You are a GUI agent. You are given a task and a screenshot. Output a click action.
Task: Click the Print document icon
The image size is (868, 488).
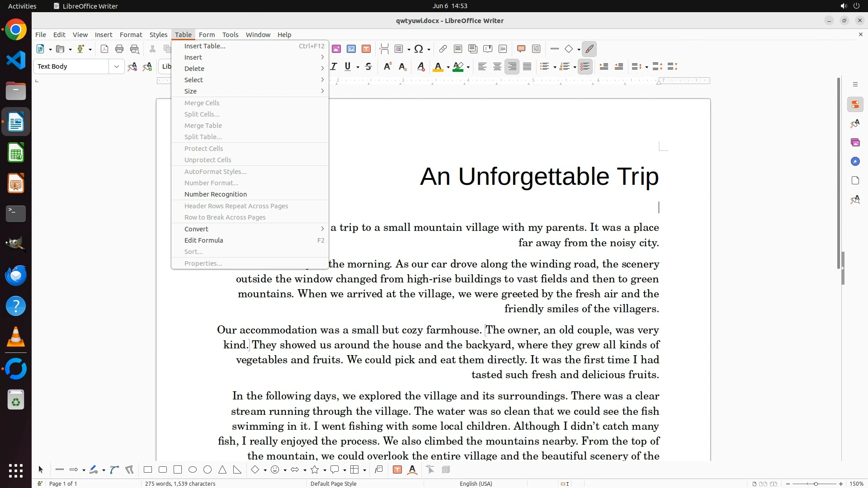pos(119,49)
